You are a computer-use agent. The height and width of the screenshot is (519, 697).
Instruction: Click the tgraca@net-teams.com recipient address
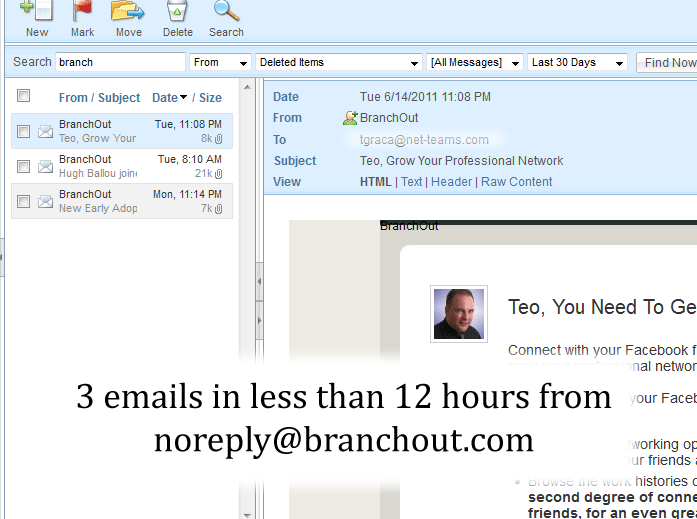(x=424, y=140)
